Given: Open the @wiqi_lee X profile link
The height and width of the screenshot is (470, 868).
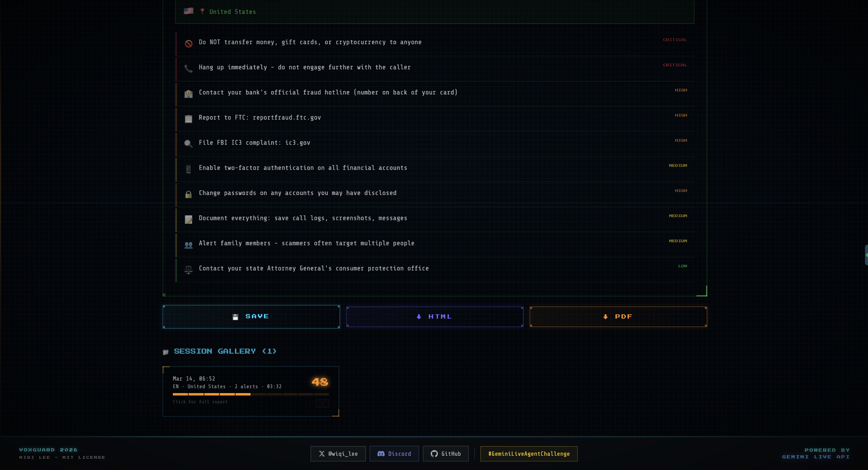Looking at the screenshot, I should pos(338,454).
